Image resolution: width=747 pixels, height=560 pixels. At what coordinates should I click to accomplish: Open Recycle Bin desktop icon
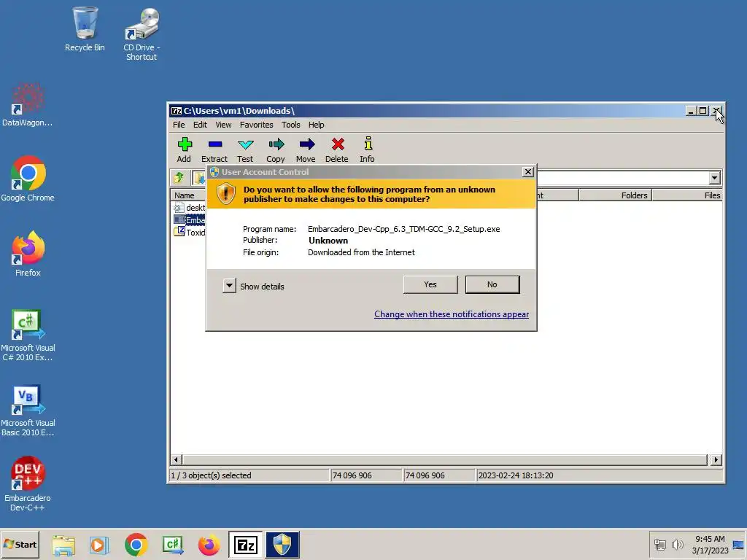point(85,29)
